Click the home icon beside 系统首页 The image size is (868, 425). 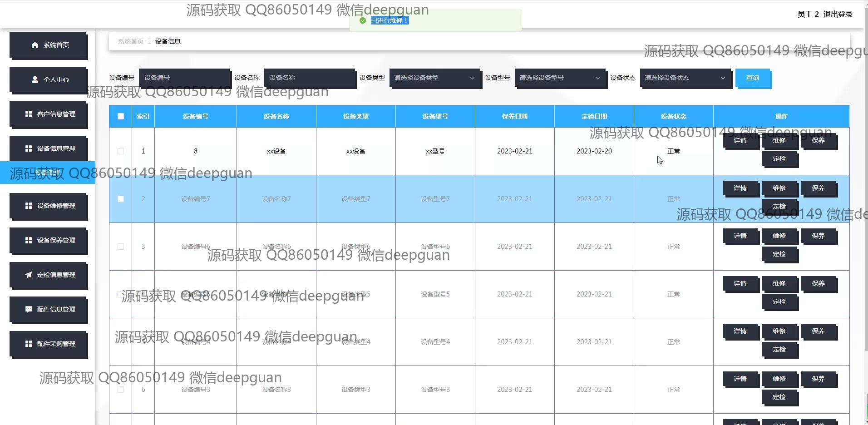point(35,45)
